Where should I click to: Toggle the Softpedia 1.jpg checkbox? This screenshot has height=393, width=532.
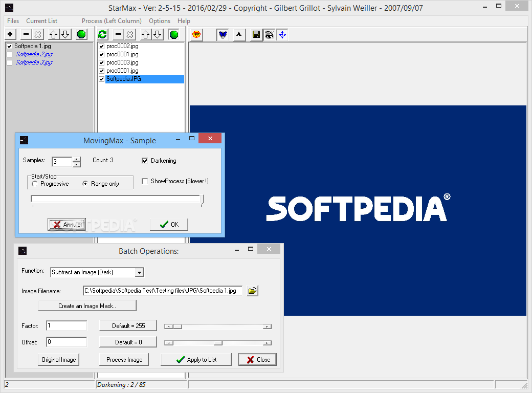pos(10,46)
